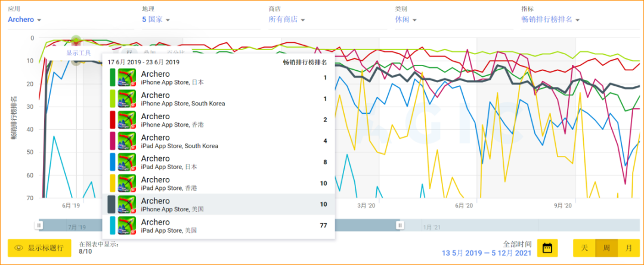
Task: Click the tooltip header 畅销排行榜排名
Action: click(305, 63)
